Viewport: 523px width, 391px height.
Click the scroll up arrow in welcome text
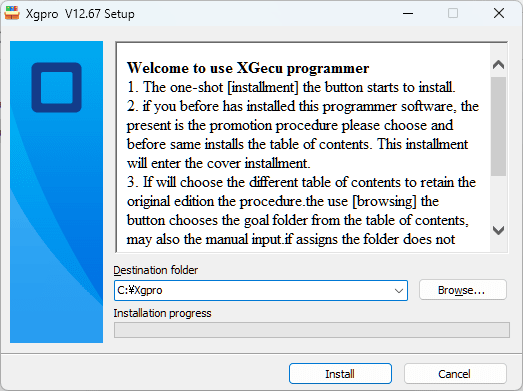pyautogui.click(x=498, y=64)
